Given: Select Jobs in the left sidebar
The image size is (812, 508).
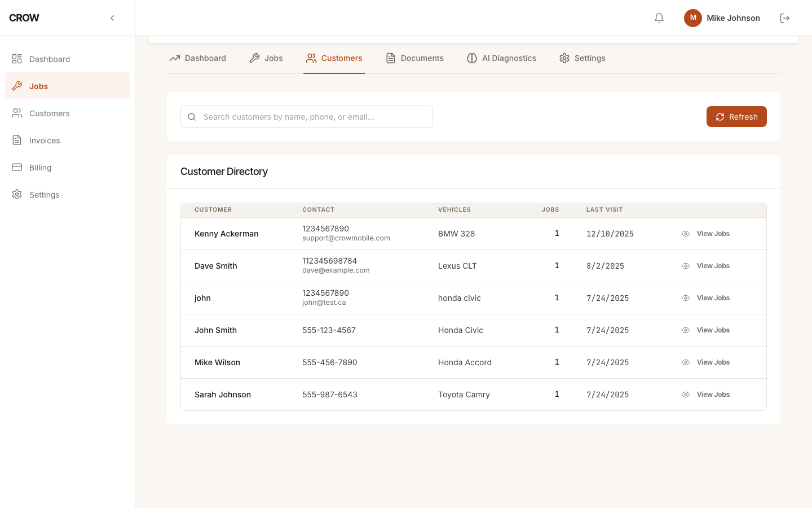Looking at the screenshot, I should tap(67, 86).
